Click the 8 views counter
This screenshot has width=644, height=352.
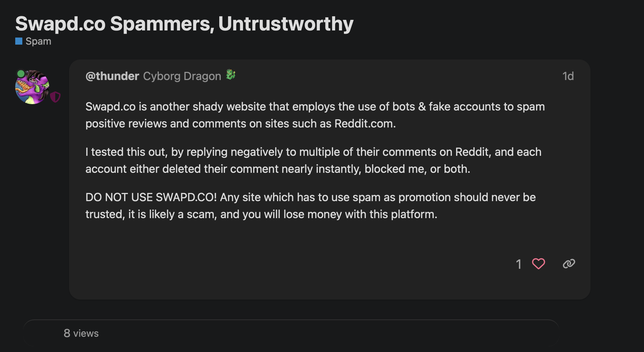click(81, 333)
